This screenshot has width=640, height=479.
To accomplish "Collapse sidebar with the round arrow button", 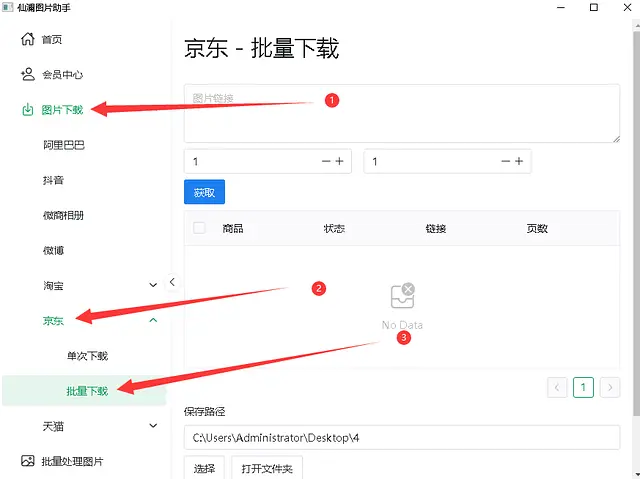I will click(172, 282).
